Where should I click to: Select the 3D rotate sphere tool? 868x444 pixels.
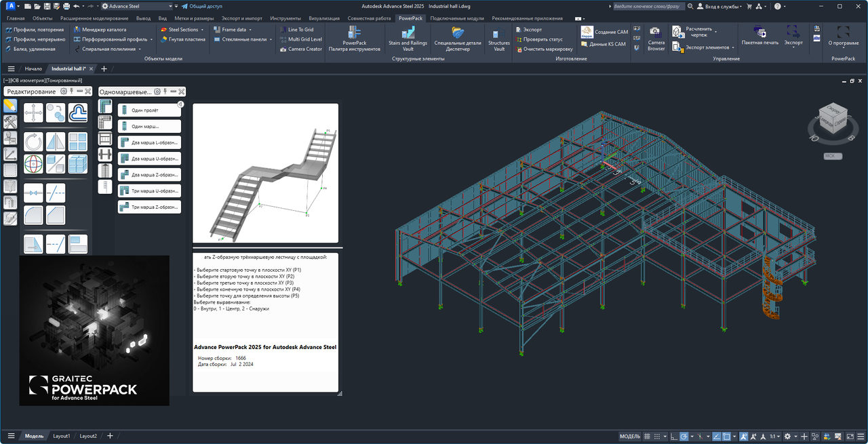pyautogui.click(x=33, y=164)
